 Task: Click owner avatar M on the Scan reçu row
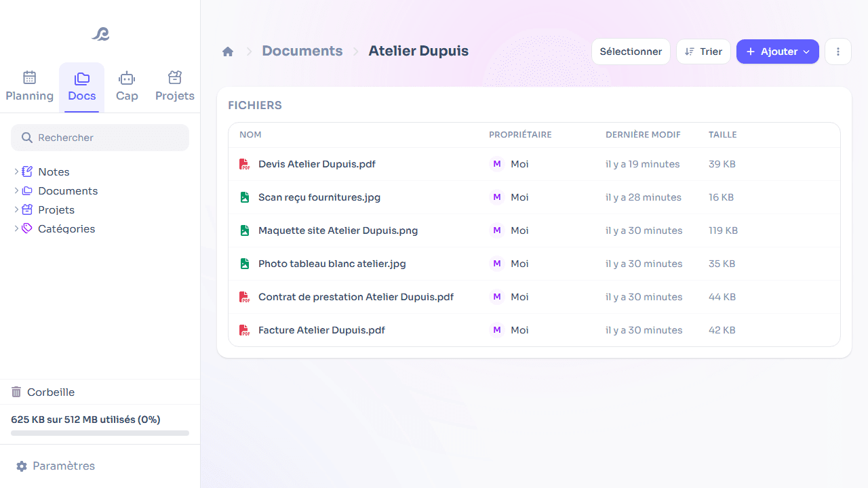497,197
